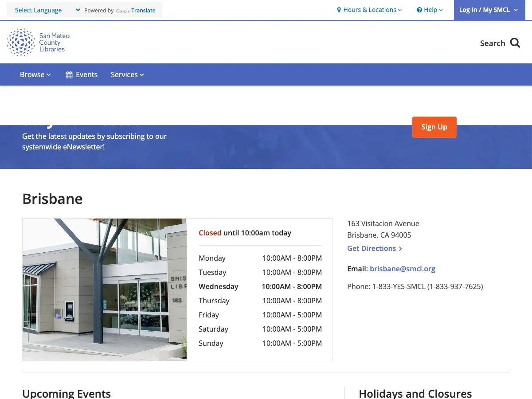Click the eNewsletter subscription text
Viewport: 532px width, 399px height.
pyautogui.click(x=94, y=141)
